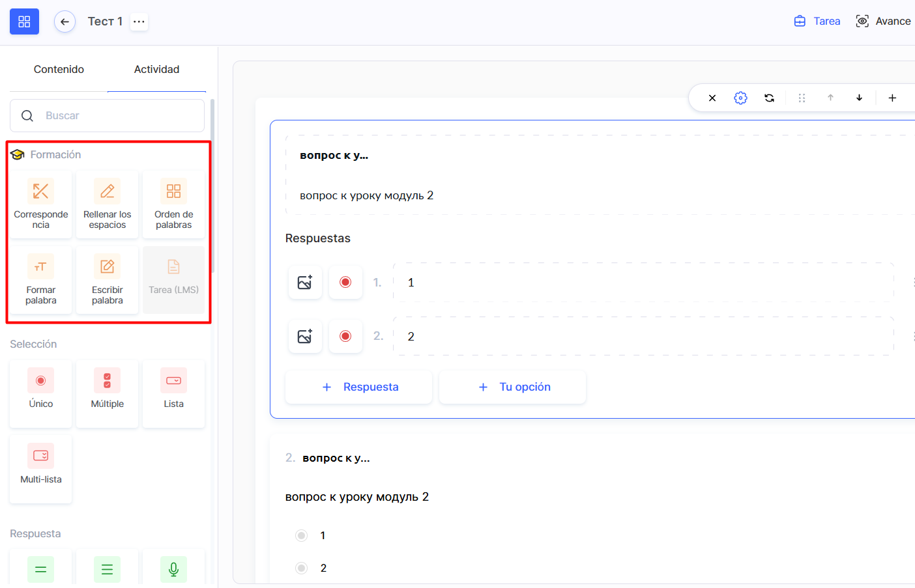Select option 1 in second question preview
This screenshot has width=915, height=588.
(301, 535)
